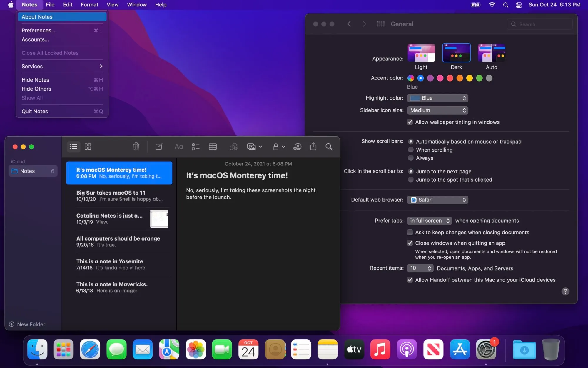Delete the selected note using trash icon

(136, 146)
